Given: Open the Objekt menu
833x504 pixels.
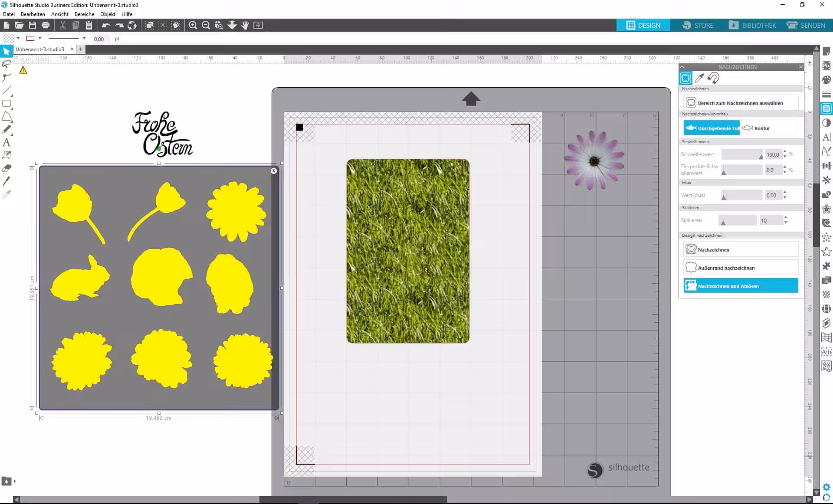Looking at the screenshot, I should [108, 14].
